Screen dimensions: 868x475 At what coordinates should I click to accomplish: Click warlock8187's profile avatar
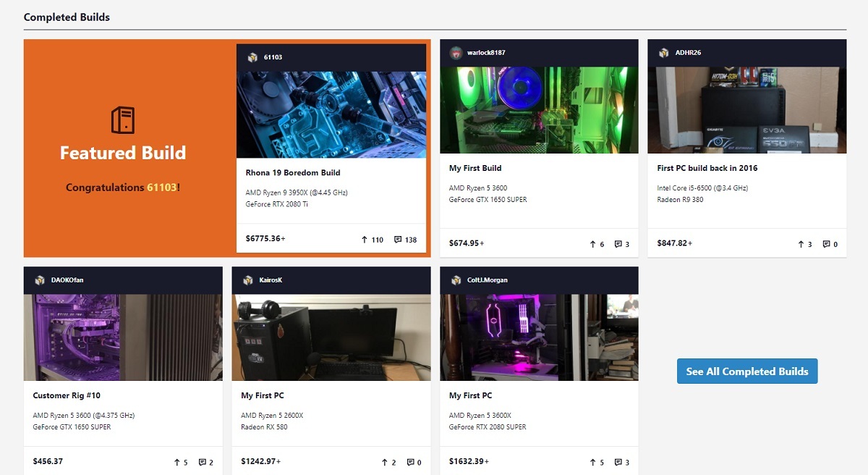click(456, 53)
